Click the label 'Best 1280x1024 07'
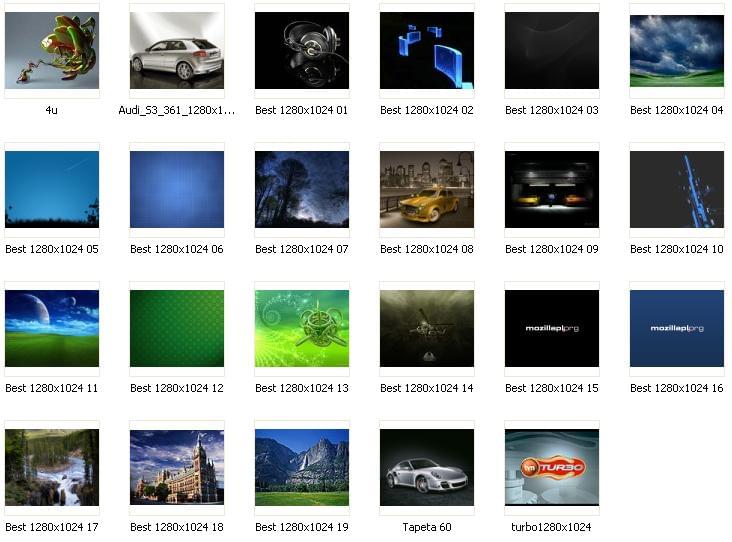Screen dimensions: 732x542 [302, 249]
